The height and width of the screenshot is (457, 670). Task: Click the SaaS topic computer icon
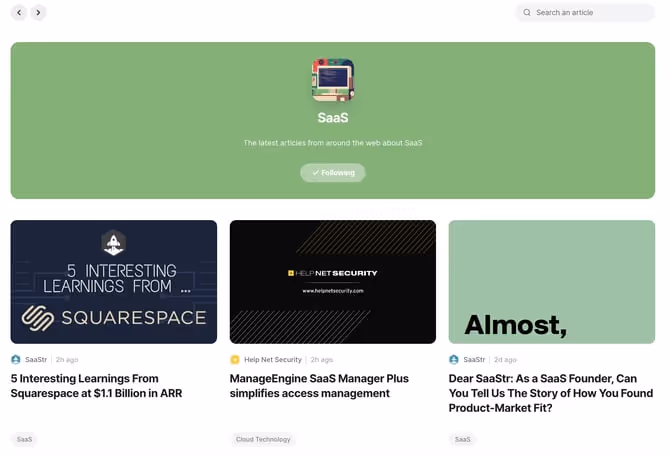(333, 80)
